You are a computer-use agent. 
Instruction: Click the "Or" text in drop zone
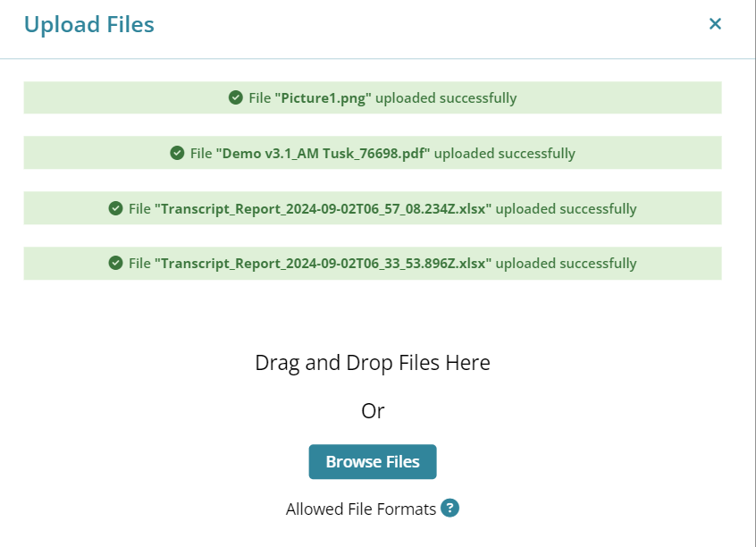373,411
